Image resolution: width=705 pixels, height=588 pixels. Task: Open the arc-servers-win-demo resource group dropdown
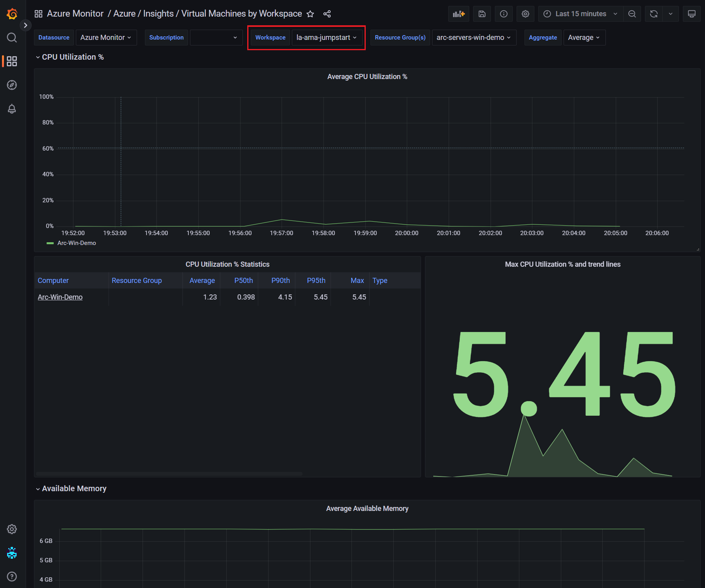coord(474,38)
